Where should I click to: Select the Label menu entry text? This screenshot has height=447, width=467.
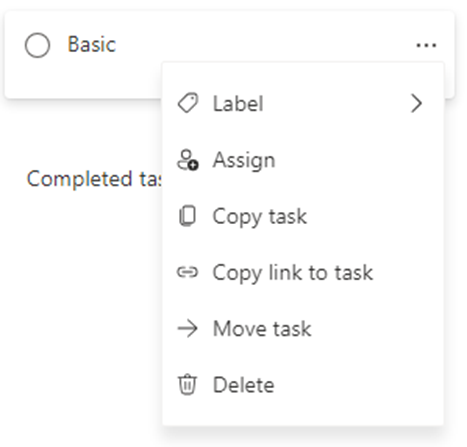pyautogui.click(x=238, y=104)
